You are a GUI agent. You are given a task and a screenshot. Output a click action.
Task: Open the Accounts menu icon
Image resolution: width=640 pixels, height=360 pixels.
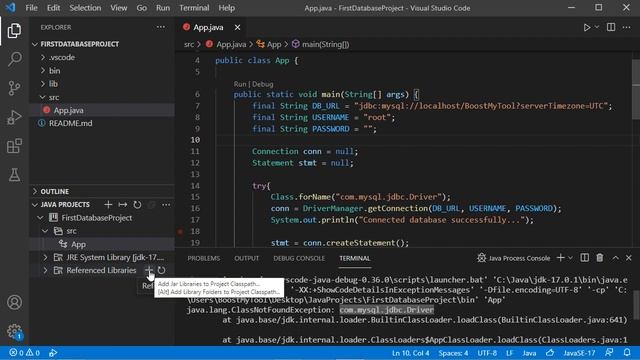tap(14, 302)
